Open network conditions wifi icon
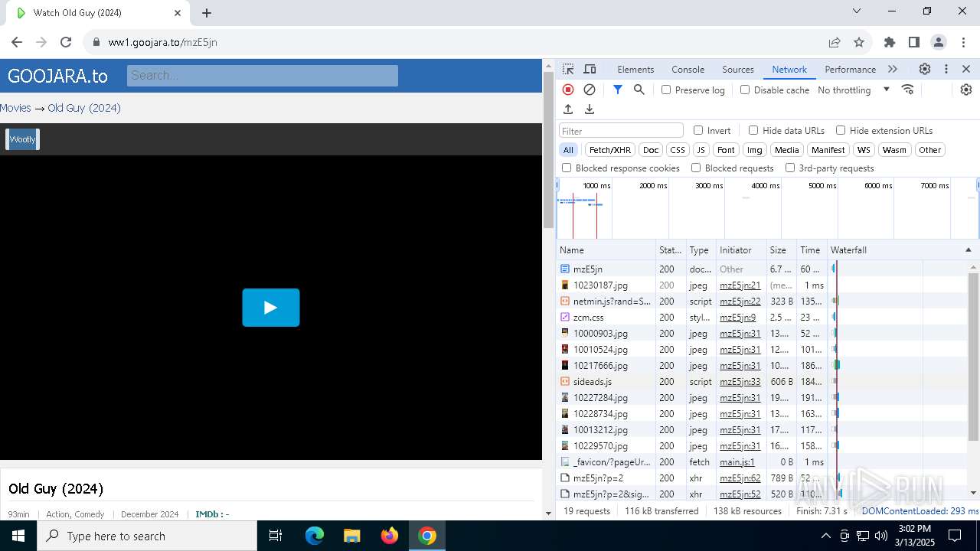The height and width of the screenshot is (551, 980). coord(908,90)
